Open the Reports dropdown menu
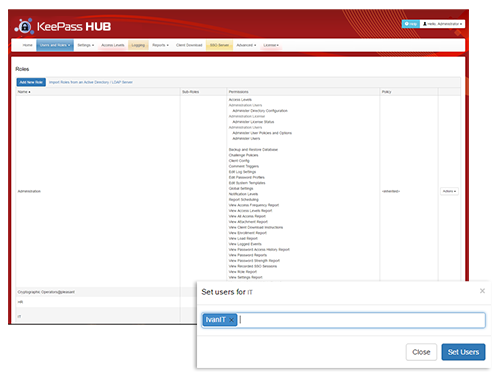 coord(160,45)
